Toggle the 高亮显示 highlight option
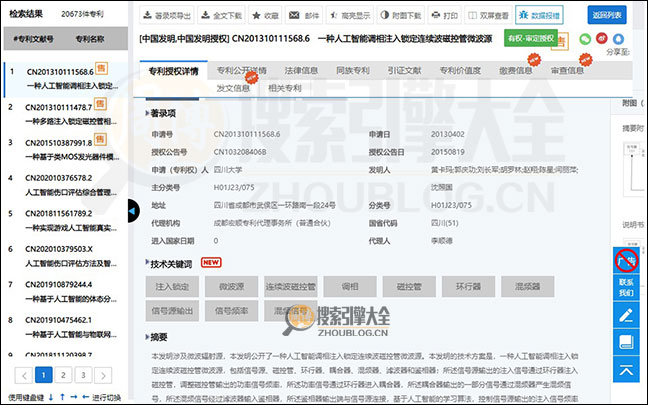The width and height of the screenshot is (648, 405). [350, 17]
